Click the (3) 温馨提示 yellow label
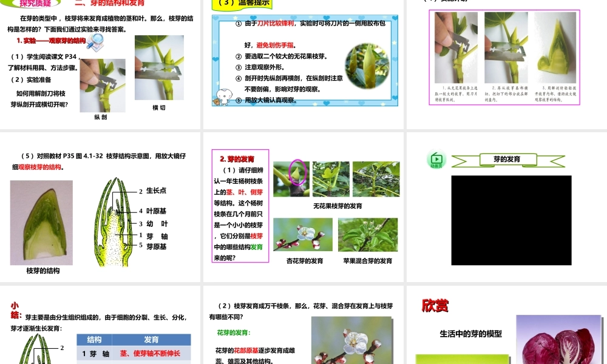Screen dimensions: 607x364 (x=243, y=4)
